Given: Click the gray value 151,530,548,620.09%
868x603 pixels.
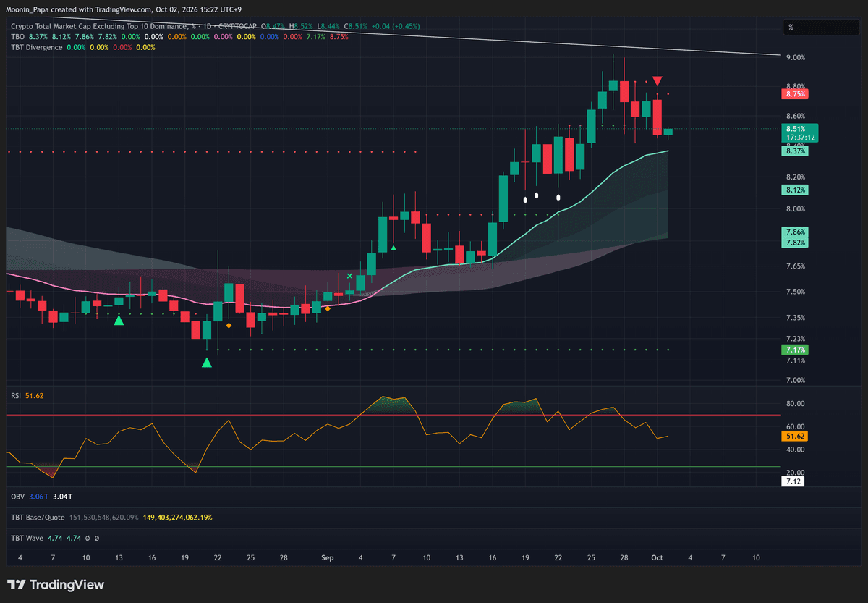Looking at the screenshot, I should (103, 518).
